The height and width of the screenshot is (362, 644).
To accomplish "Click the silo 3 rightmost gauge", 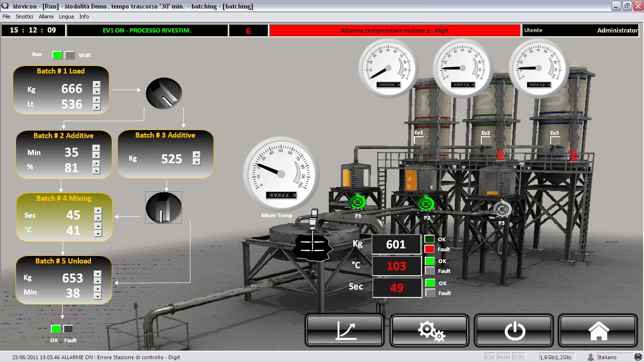I will tap(538, 67).
